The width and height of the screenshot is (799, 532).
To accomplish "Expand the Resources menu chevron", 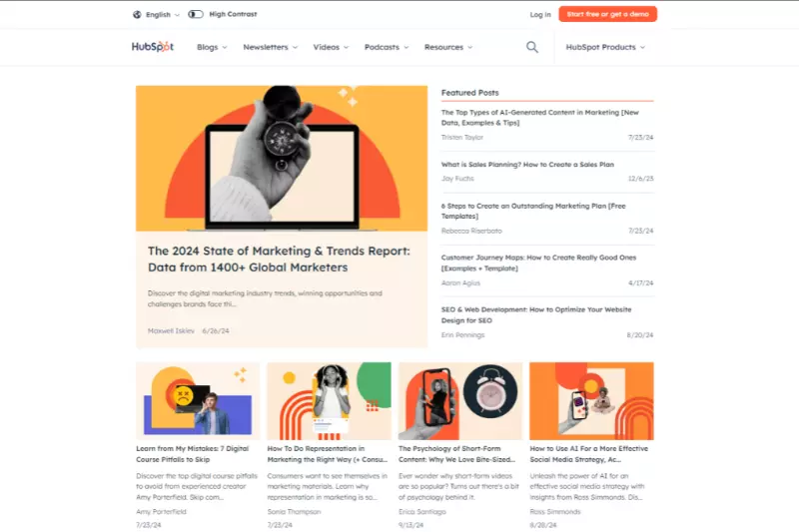I will point(469,47).
